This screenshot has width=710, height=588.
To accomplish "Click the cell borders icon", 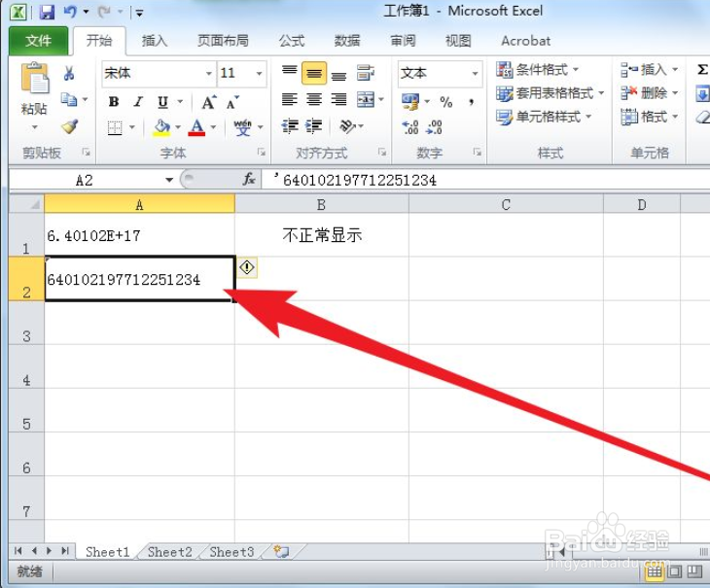I will pos(115,128).
